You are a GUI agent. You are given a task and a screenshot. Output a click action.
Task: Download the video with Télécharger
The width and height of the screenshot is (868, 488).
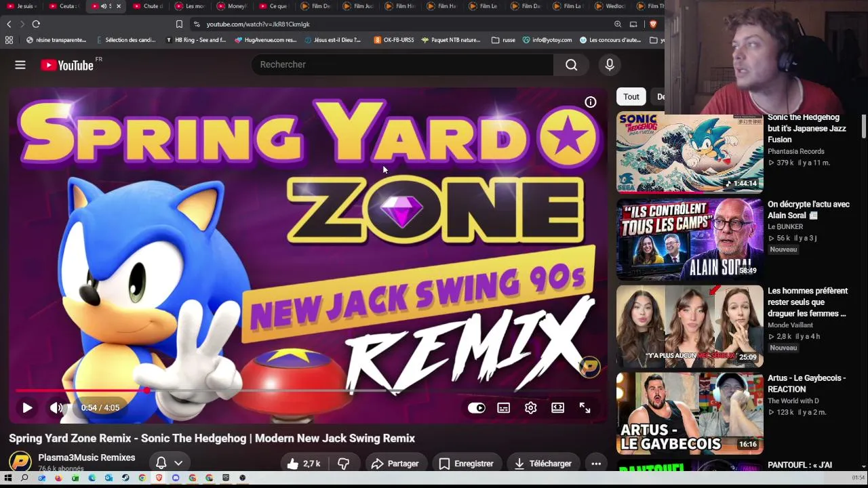click(x=543, y=464)
